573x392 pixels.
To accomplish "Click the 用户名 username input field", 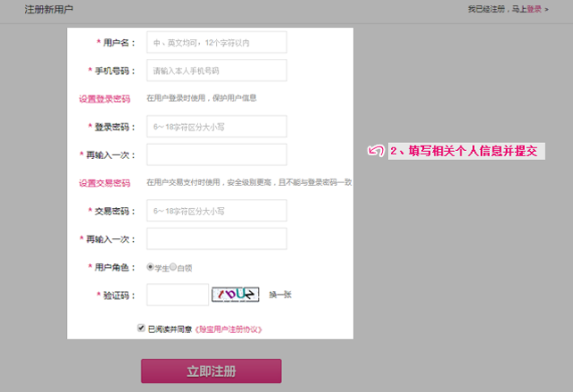I will 217,43.
